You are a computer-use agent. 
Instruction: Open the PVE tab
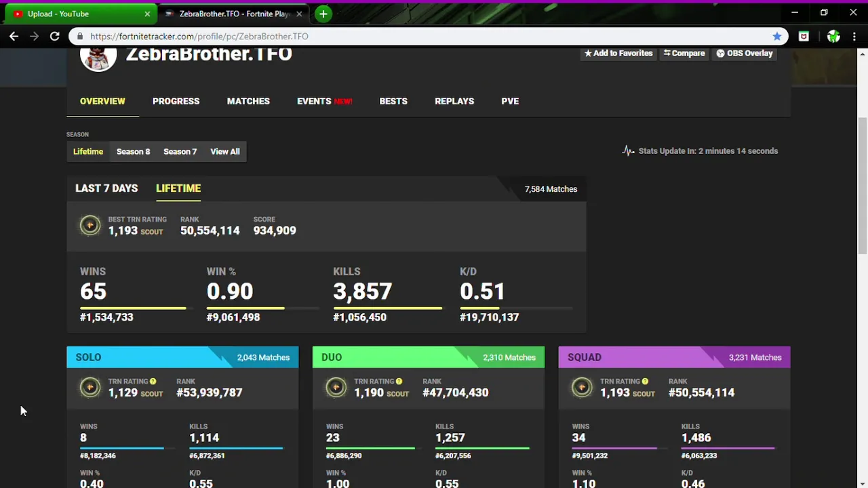(x=510, y=101)
